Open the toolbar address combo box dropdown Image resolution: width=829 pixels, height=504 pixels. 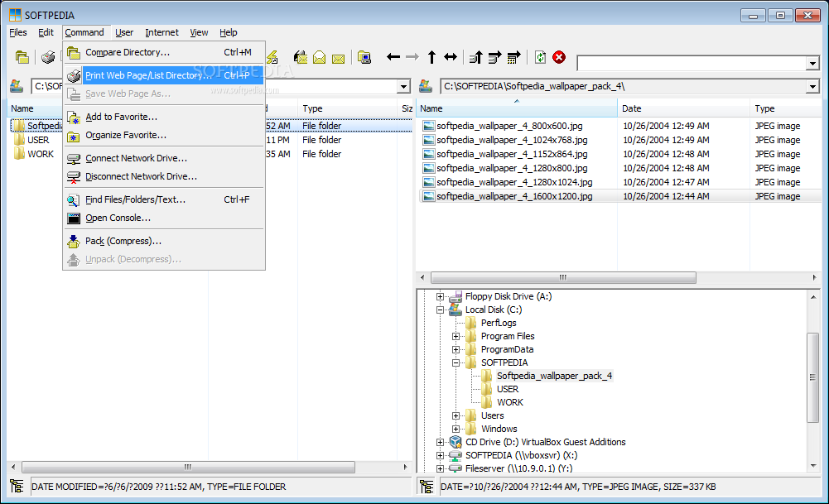click(813, 64)
